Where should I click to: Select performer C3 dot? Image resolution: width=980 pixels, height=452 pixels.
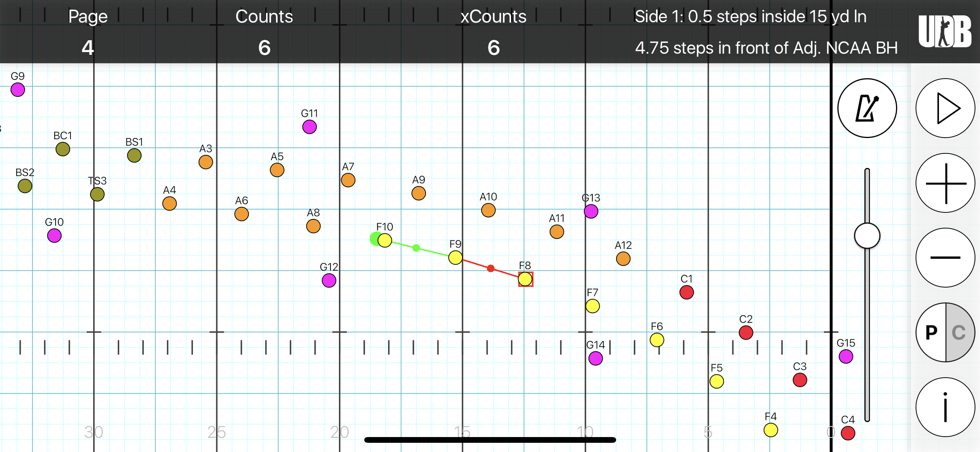pyautogui.click(x=800, y=380)
